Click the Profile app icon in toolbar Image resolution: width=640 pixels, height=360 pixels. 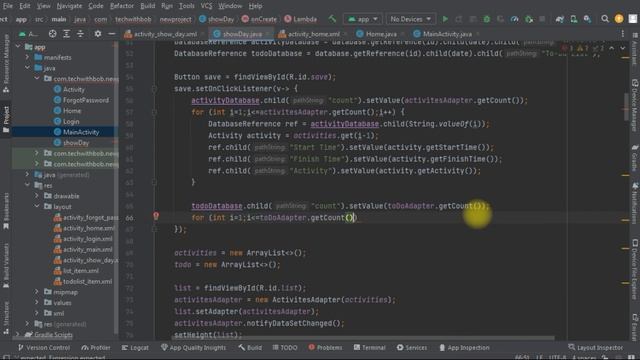[514, 19]
